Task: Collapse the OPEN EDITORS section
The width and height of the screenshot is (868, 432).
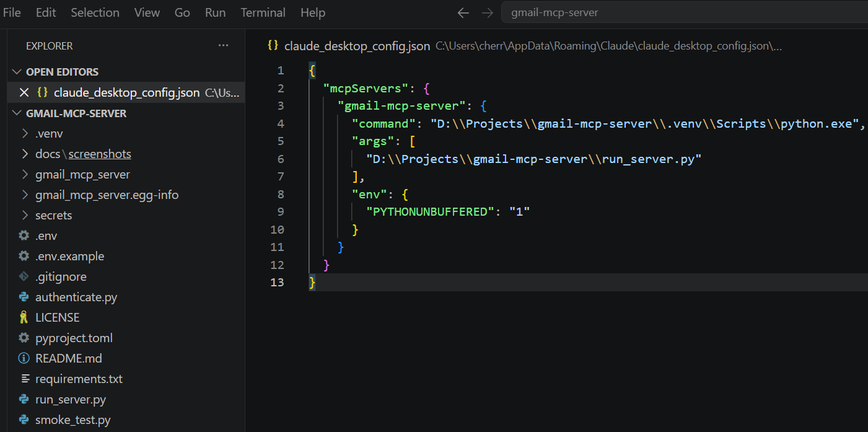Action: coord(17,72)
